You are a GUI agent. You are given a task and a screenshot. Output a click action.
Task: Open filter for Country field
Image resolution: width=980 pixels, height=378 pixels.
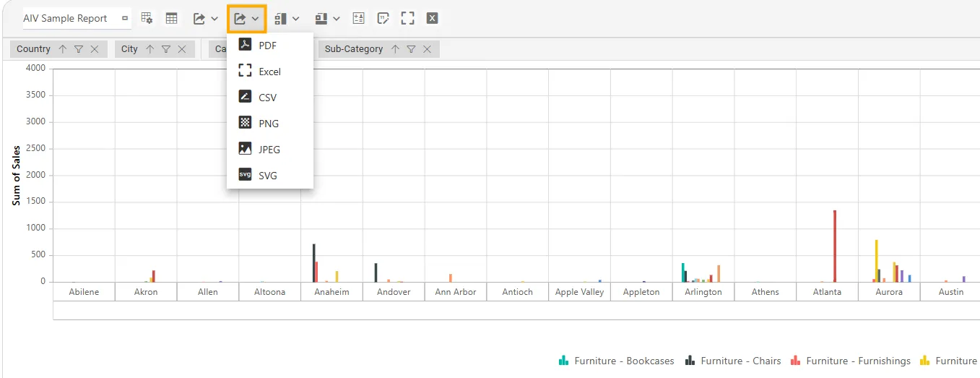(79, 49)
